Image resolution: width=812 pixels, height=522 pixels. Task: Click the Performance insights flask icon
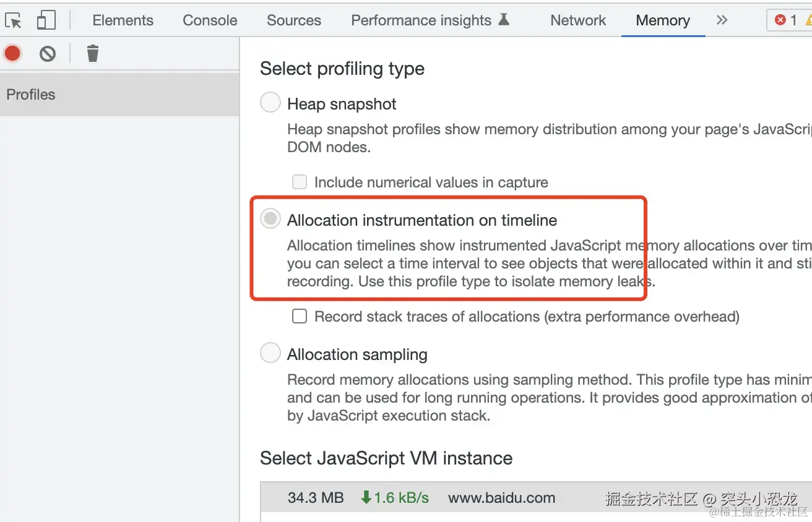pos(504,20)
